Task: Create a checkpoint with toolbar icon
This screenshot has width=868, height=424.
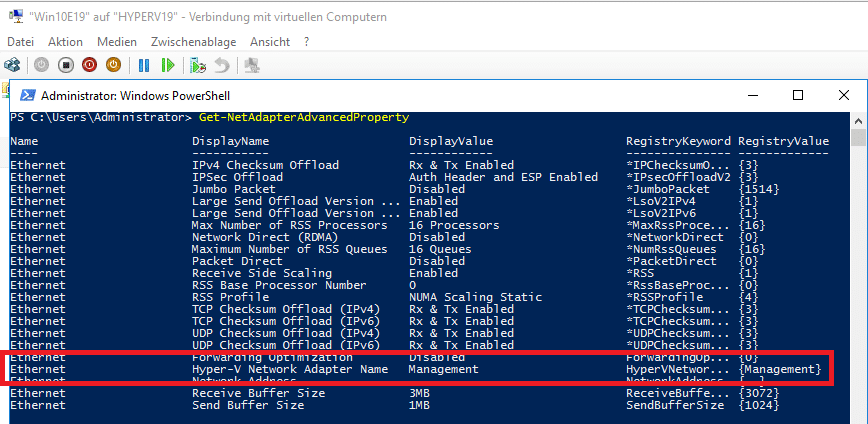Action: coord(198,65)
